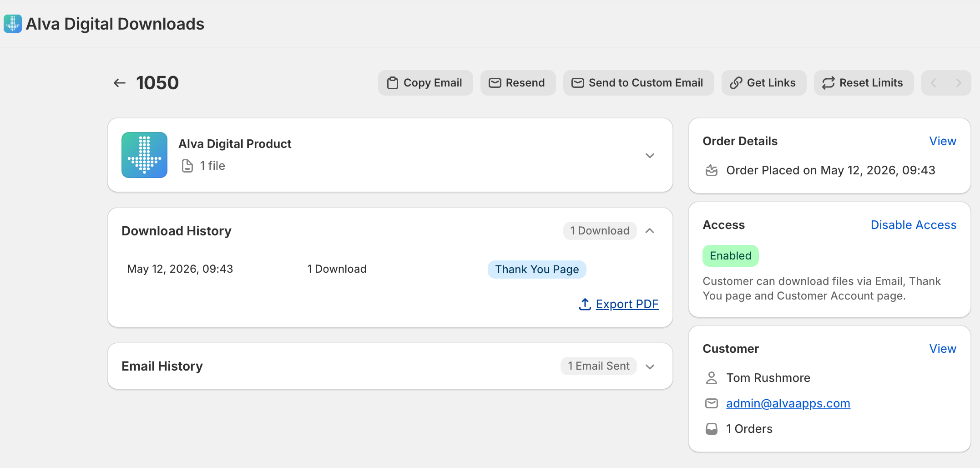
Task: Click the Reset Limits button
Action: point(864,83)
